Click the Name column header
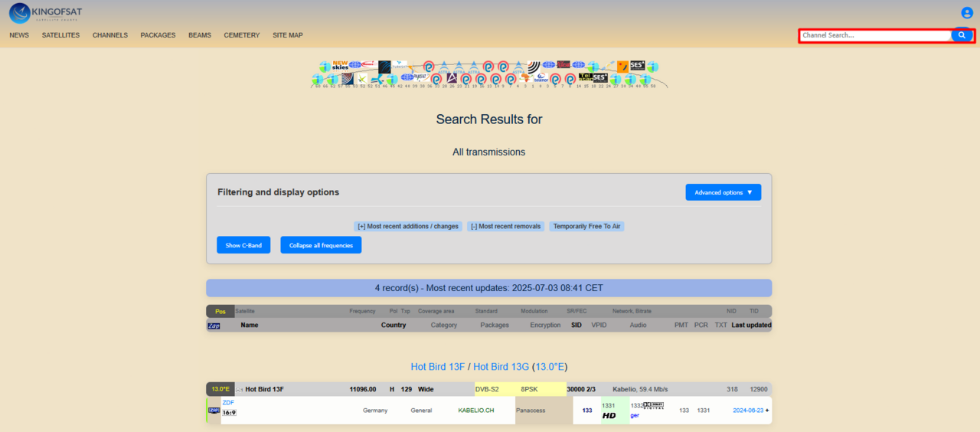The image size is (980, 432). pyautogui.click(x=250, y=325)
